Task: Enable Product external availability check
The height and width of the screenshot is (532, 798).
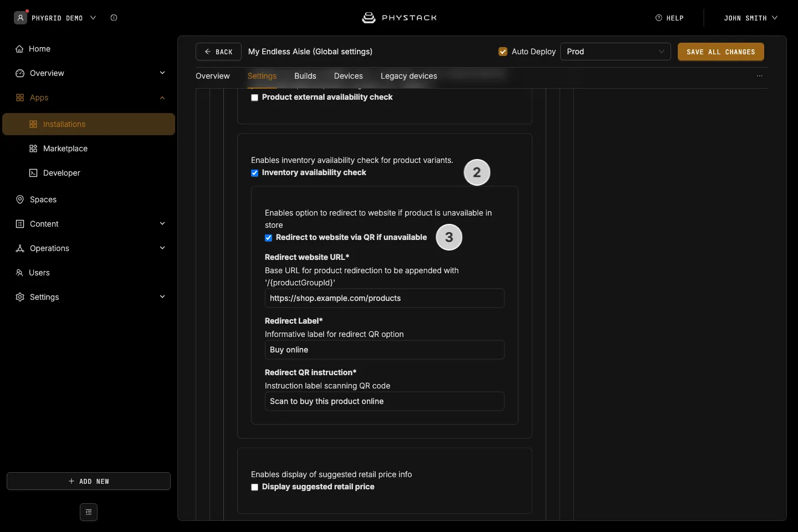Action: [x=254, y=98]
